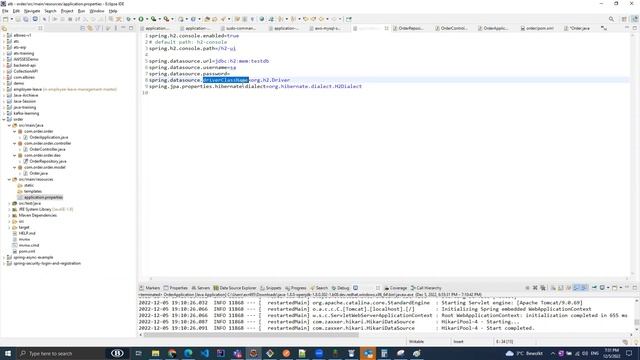Click the Save toolbar icon
This screenshot has width=640, height=360.
tap(18, 19)
